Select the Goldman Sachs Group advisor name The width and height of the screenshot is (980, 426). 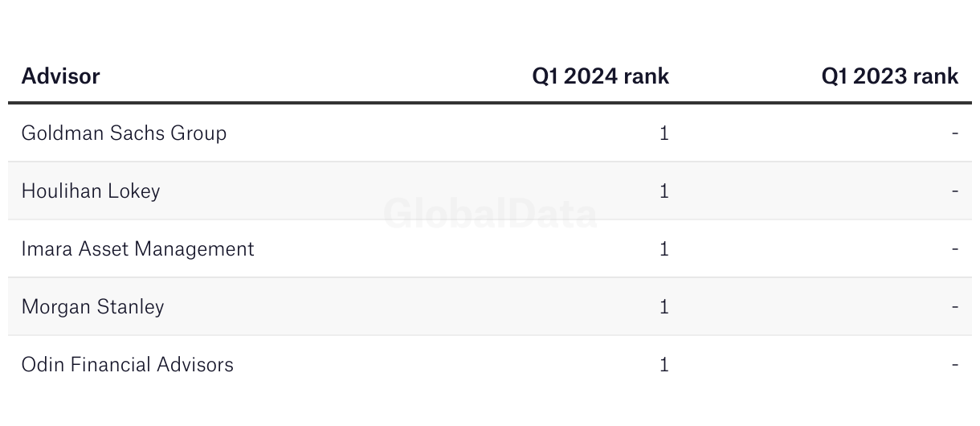coord(124,133)
